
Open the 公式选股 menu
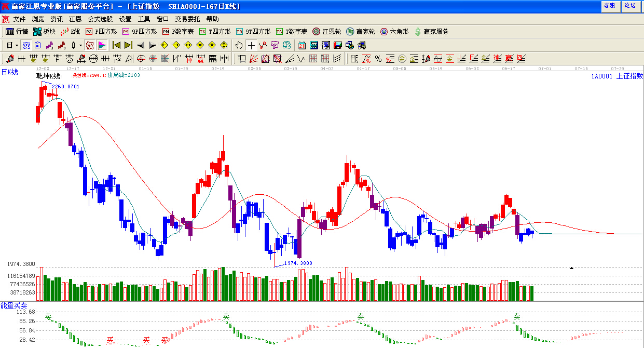coord(100,19)
